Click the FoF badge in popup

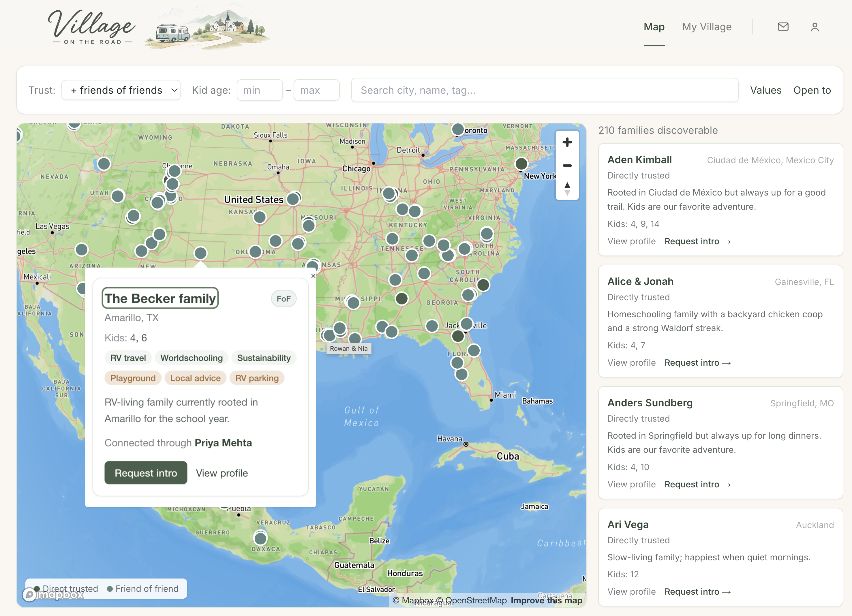click(284, 298)
